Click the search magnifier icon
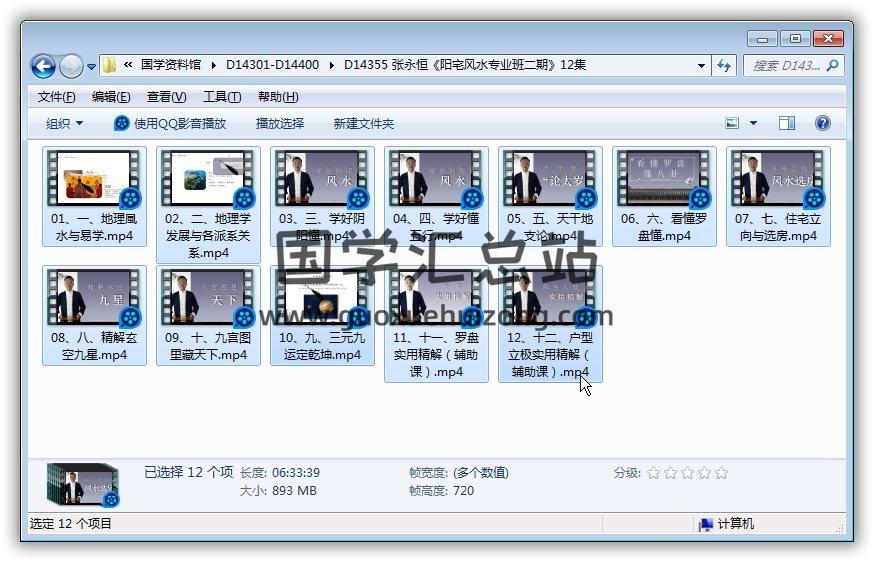Image resolution: width=874 pixels, height=562 pixels. point(831,66)
